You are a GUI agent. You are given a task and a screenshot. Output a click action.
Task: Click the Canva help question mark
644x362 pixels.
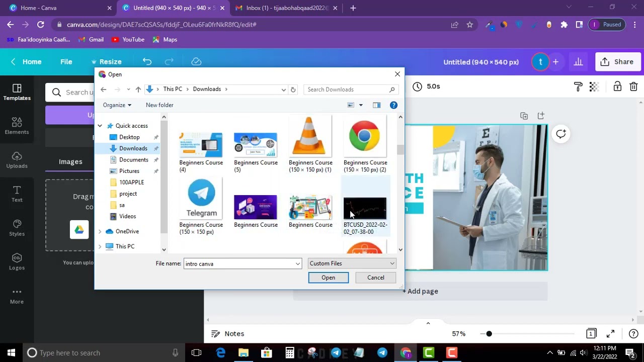point(633,334)
